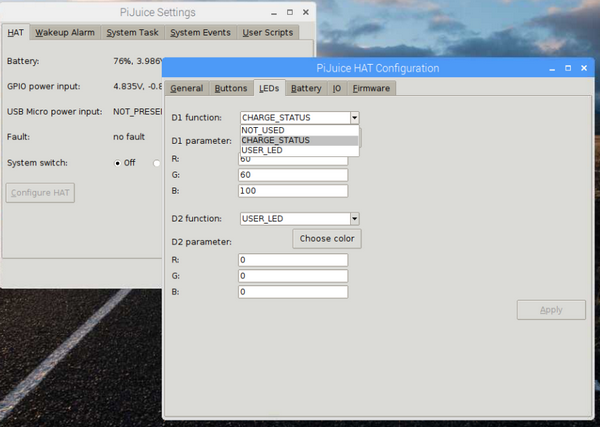Select the LEDs tab

269,88
